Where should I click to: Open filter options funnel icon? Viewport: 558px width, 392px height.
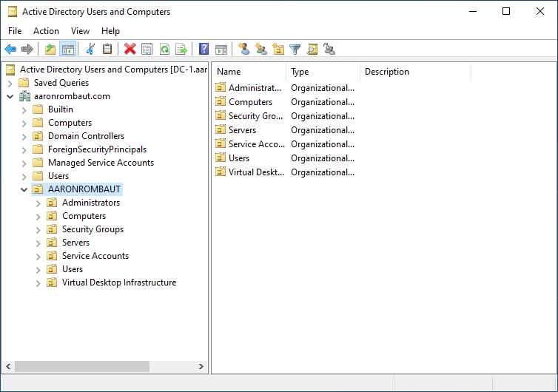tap(295, 50)
